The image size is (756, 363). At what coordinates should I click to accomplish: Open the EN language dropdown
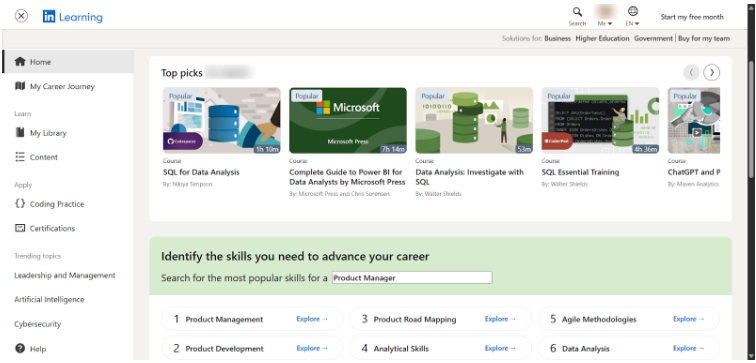[x=633, y=23]
